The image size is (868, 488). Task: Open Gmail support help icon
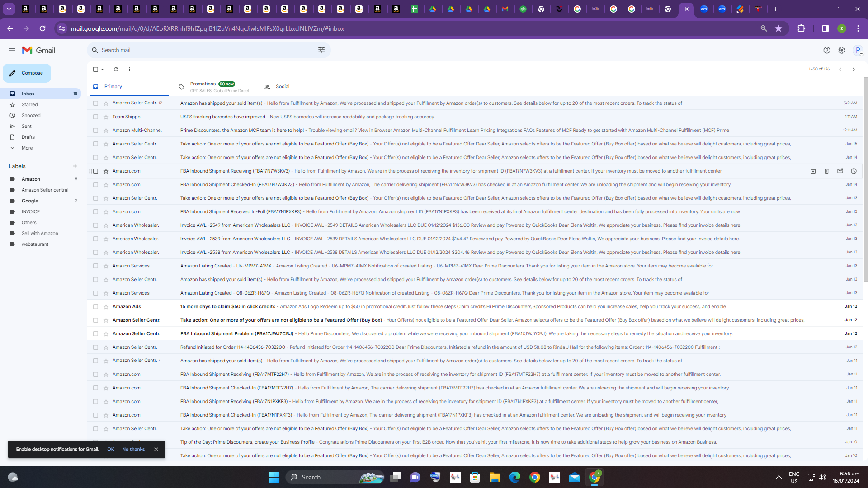[x=827, y=50]
